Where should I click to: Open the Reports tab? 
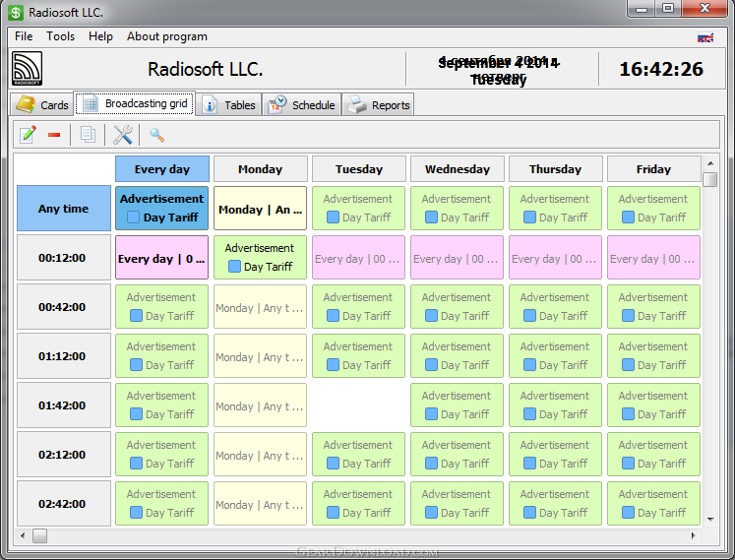tap(378, 104)
